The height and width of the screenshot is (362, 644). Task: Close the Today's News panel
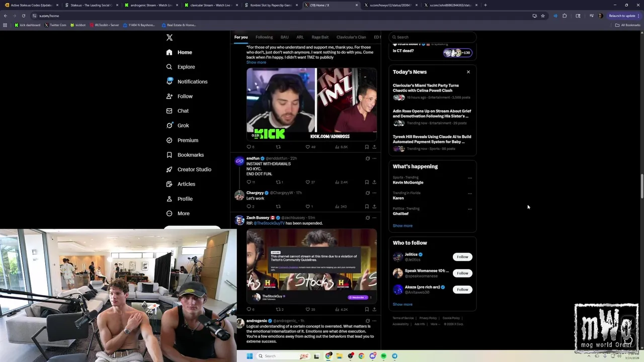click(x=468, y=72)
